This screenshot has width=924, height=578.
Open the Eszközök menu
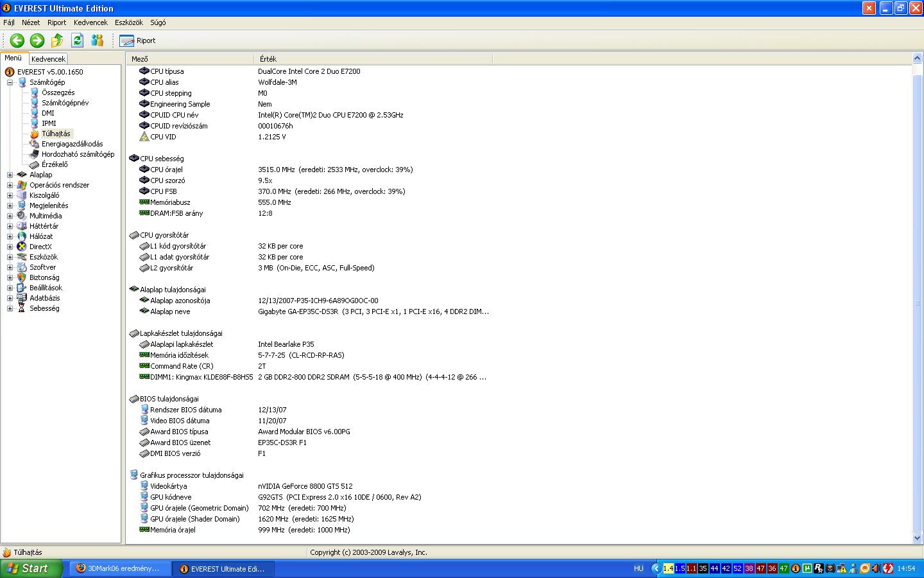(x=129, y=22)
